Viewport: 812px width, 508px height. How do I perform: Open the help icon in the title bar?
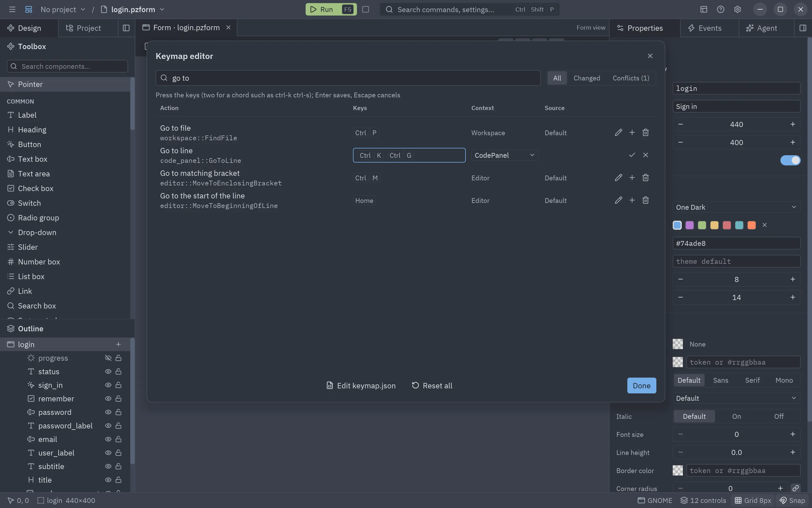tap(720, 9)
